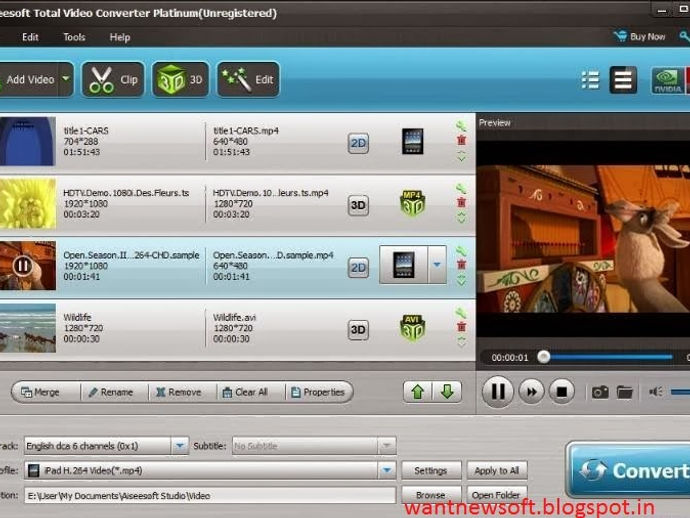Image resolution: width=690 pixels, height=518 pixels.
Task: Delete the title1-CARS item with the red trash icon
Action: coord(461,140)
